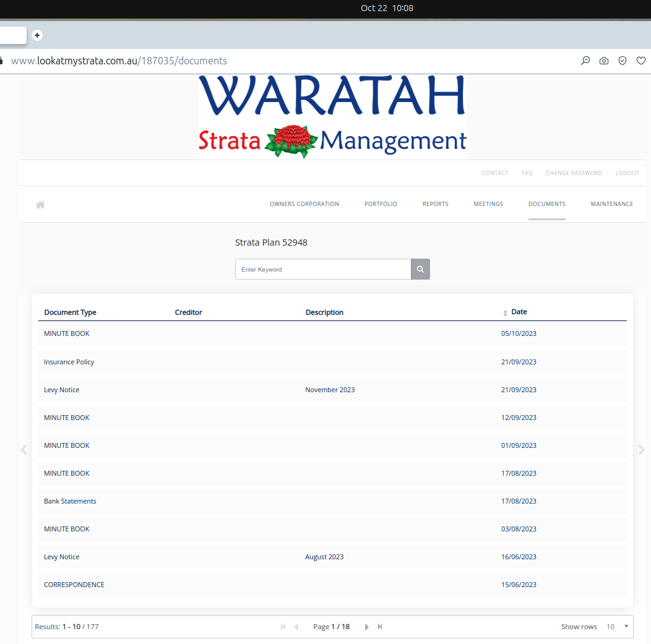The height and width of the screenshot is (644, 651).
Task: Open the Insurance Policy document row
Action: pyautogui.click(x=332, y=362)
